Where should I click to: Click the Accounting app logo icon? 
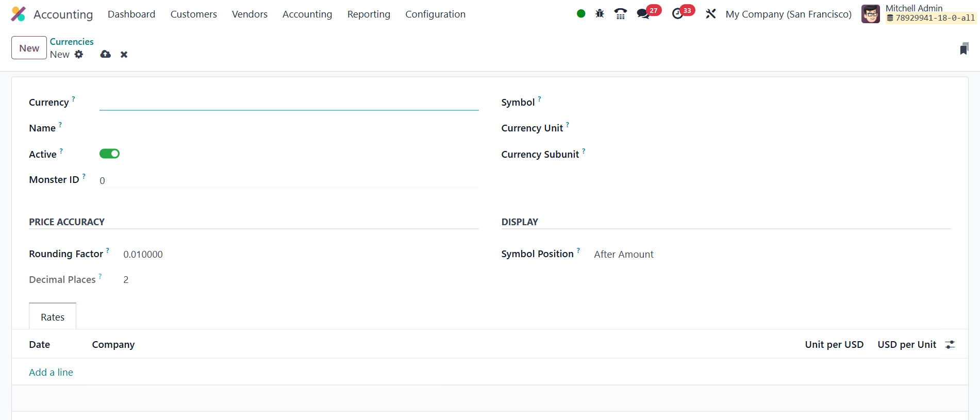point(18,14)
